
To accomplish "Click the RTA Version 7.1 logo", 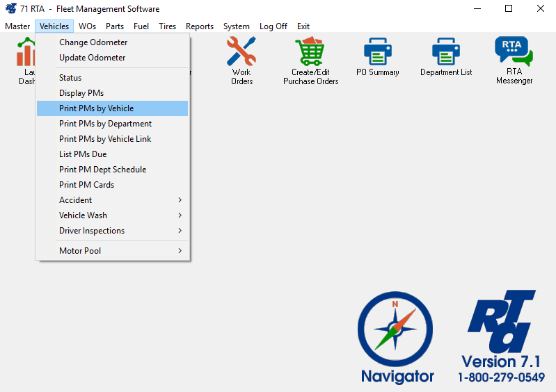I will click(501, 327).
